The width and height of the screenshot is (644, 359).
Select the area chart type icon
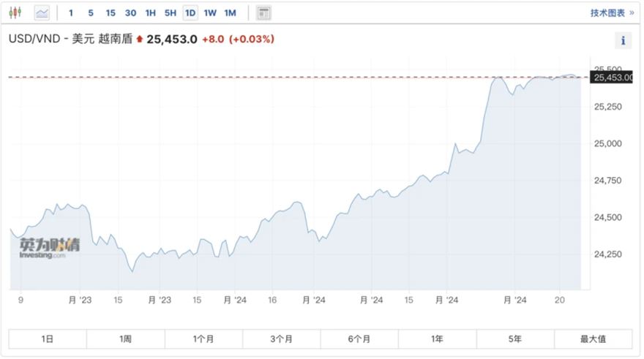42,12
